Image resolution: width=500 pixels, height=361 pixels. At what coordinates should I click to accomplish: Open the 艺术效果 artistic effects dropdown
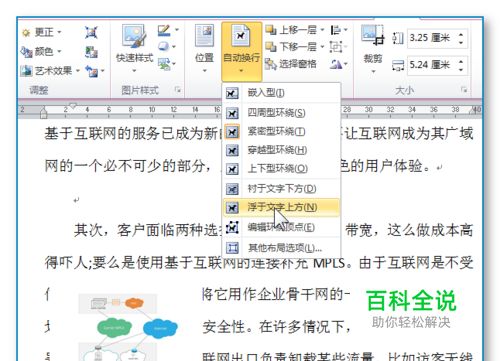click(50, 71)
